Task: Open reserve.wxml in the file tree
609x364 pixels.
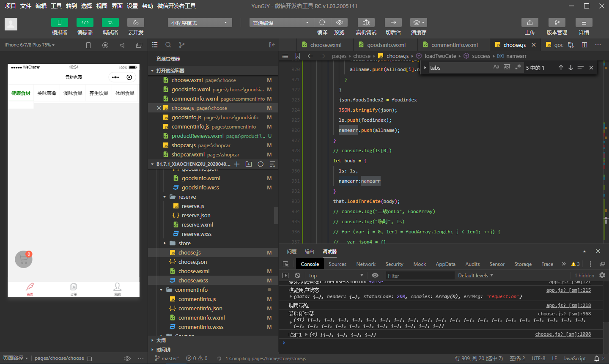Action: click(x=197, y=224)
